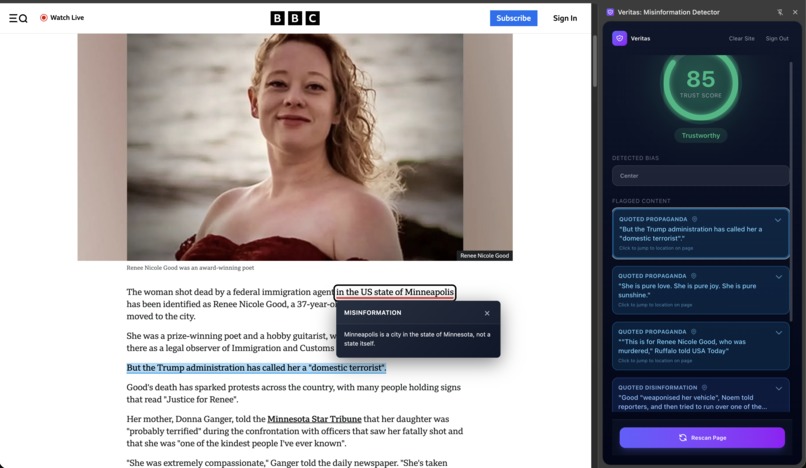Jump to 'But the Trump administration' flagged quote
Screen dimensions: 806x468
tap(700, 233)
